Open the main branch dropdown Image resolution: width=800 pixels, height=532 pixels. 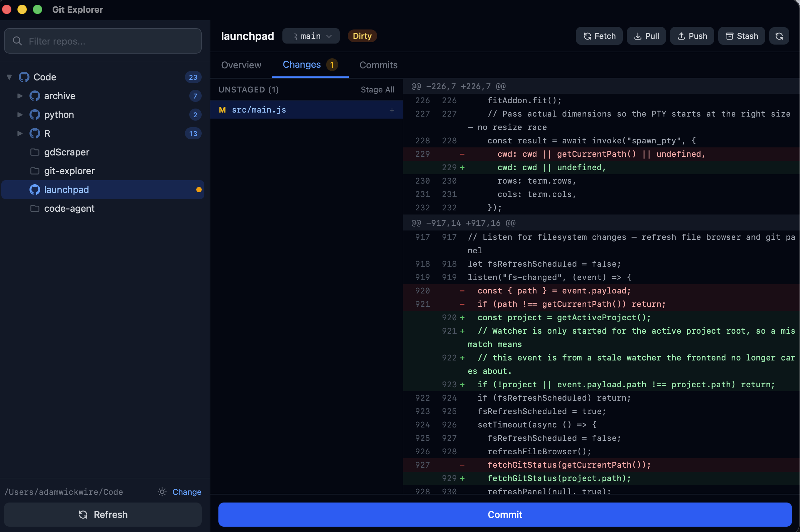point(311,36)
